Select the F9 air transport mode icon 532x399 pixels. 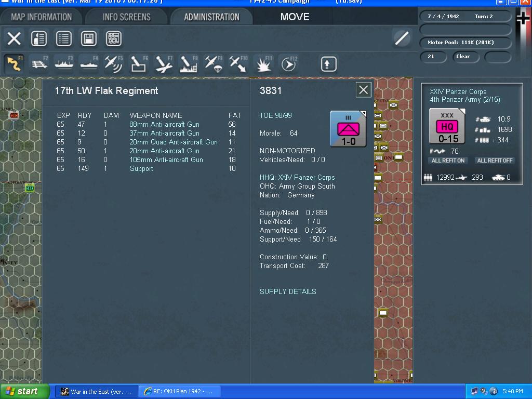coord(214,63)
